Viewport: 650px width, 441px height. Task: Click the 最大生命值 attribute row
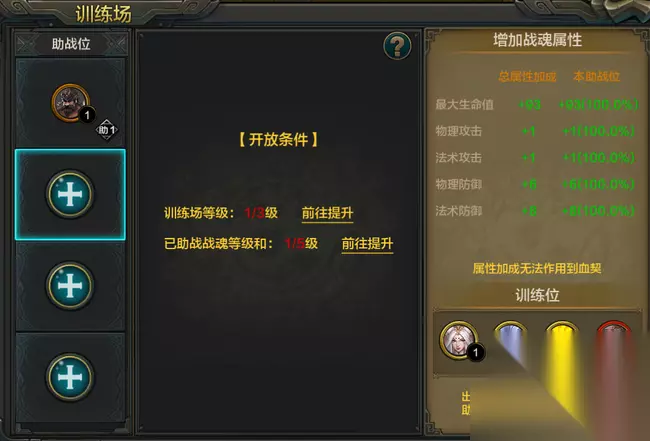536,104
